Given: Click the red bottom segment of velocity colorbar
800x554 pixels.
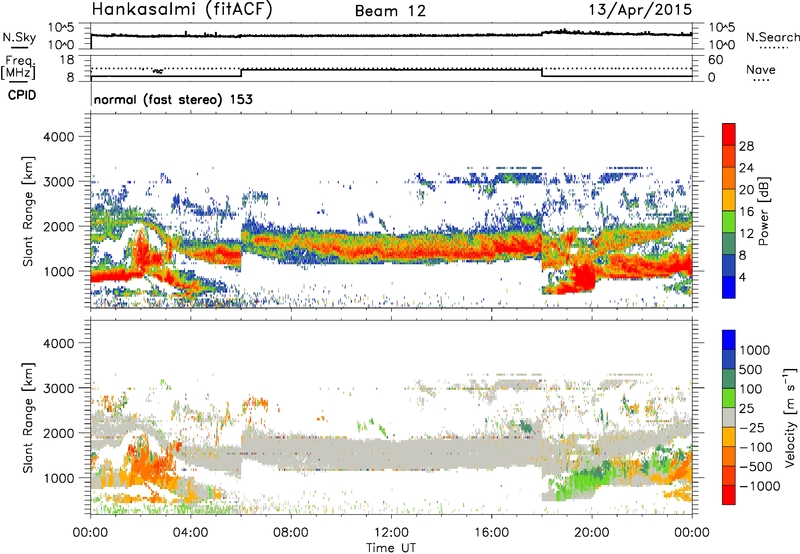Looking at the screenshot, I should coord(729,495).
